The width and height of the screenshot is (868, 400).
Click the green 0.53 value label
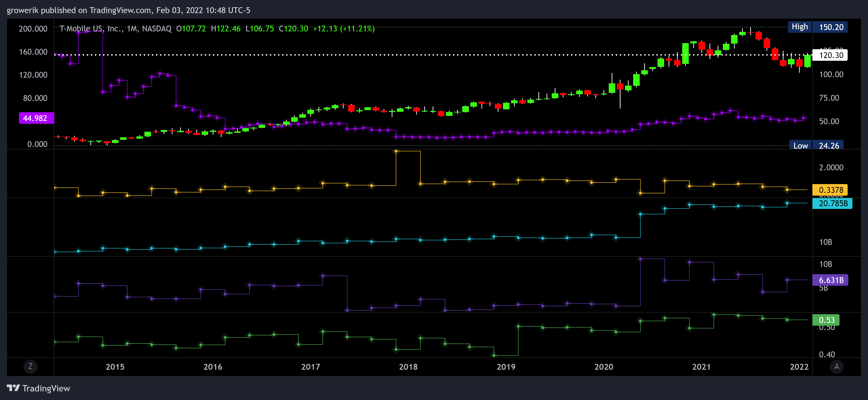click(826, 320)
